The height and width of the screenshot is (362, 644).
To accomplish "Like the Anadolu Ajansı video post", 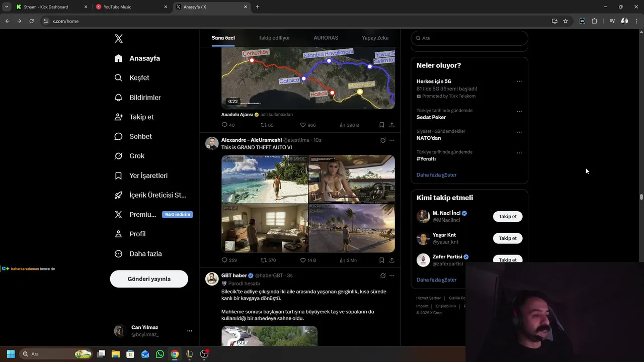I will coord(308,125).
